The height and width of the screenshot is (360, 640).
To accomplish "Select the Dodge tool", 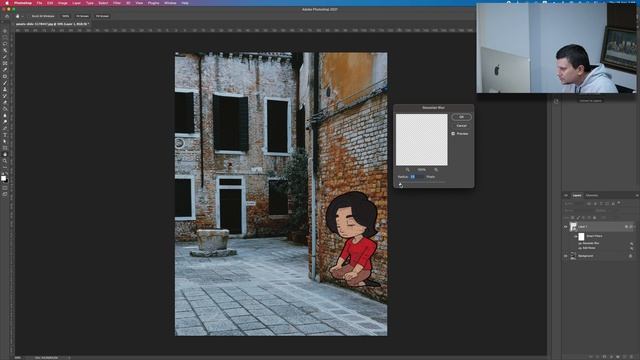I will (x=5, y=122).
